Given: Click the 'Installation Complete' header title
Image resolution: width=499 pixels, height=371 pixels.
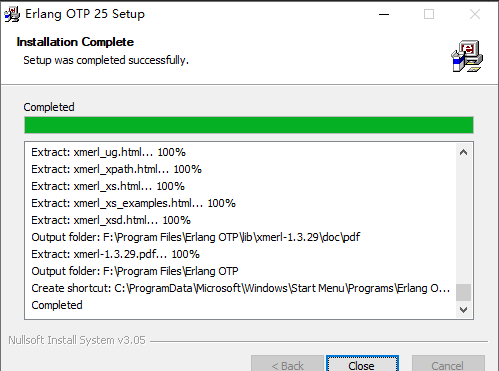Looking at the screenshot, I should [x=75, y=42].
